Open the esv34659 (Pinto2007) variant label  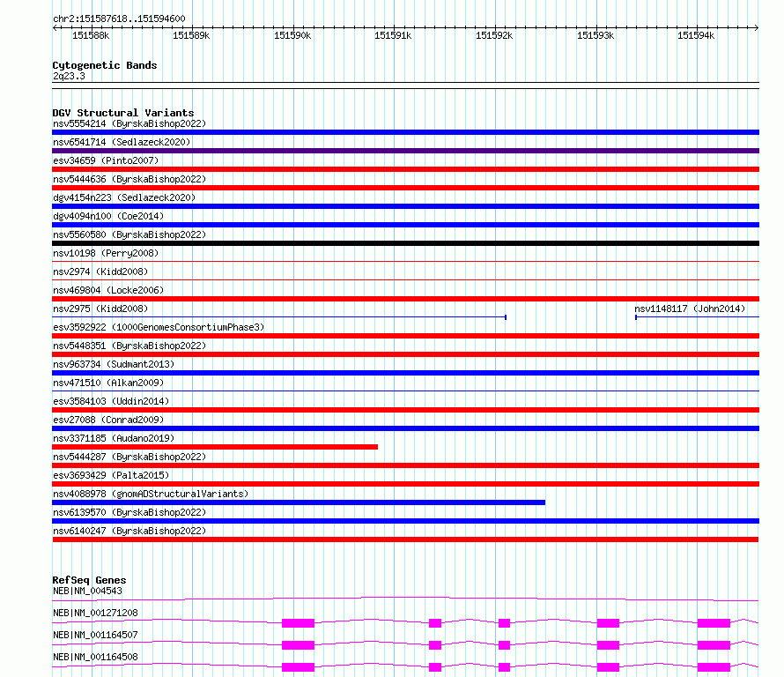(106, 160)
